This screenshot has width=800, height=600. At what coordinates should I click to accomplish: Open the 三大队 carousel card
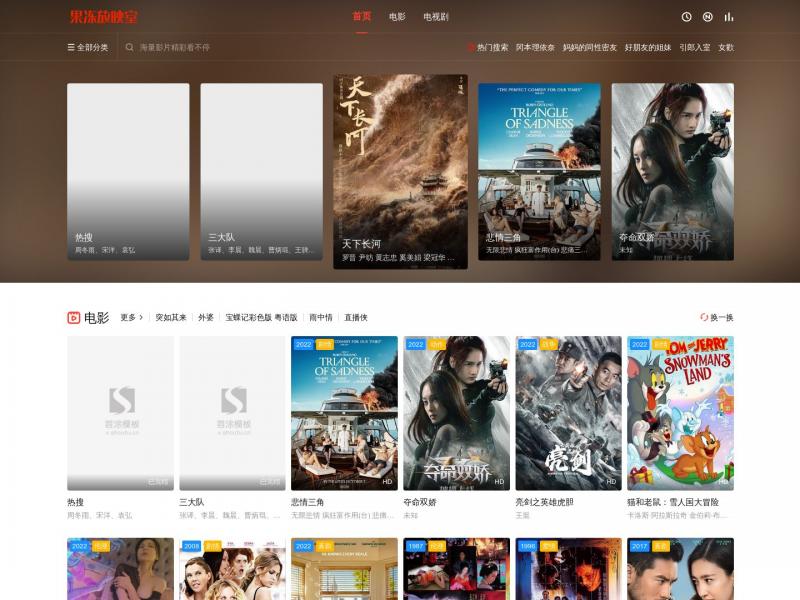pos(262,172)
